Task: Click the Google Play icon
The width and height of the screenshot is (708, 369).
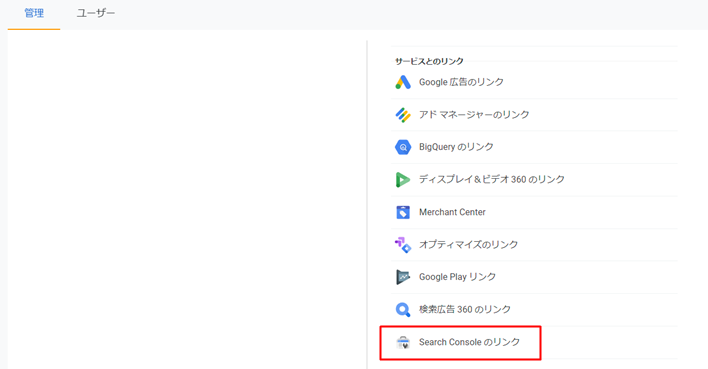Action: click(x=403, y=277)
